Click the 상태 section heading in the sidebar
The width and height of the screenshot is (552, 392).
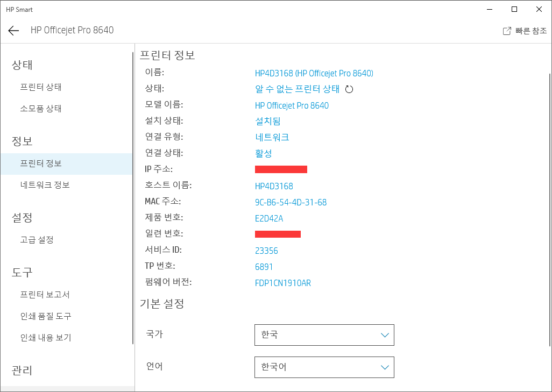tap(22, 65)
